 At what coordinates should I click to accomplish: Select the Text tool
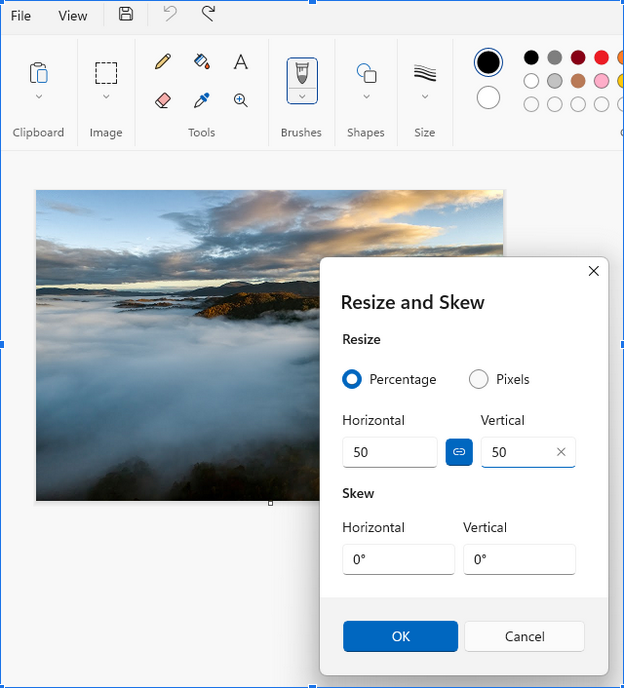[x=240, y=62]
